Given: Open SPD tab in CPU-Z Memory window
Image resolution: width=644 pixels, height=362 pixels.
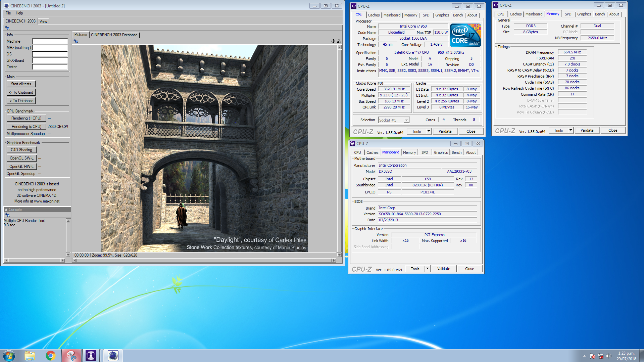Looking at the screenshot, I should (x=568, y=14).
